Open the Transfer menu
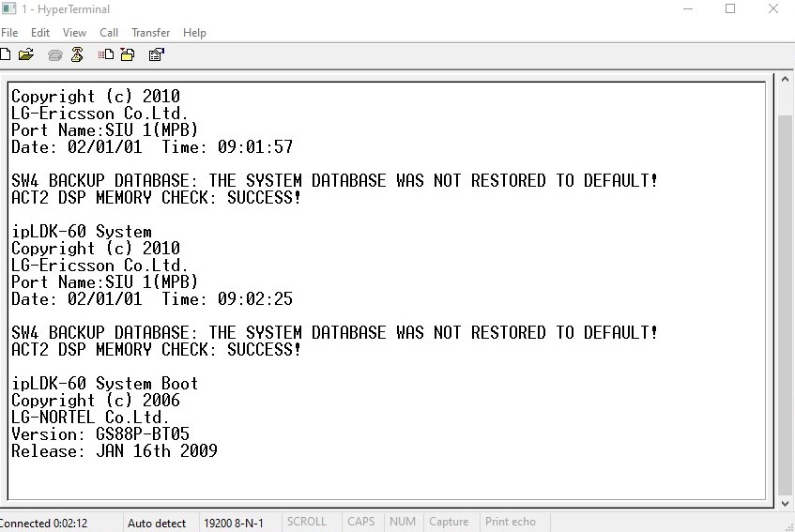 coord(150,33)
